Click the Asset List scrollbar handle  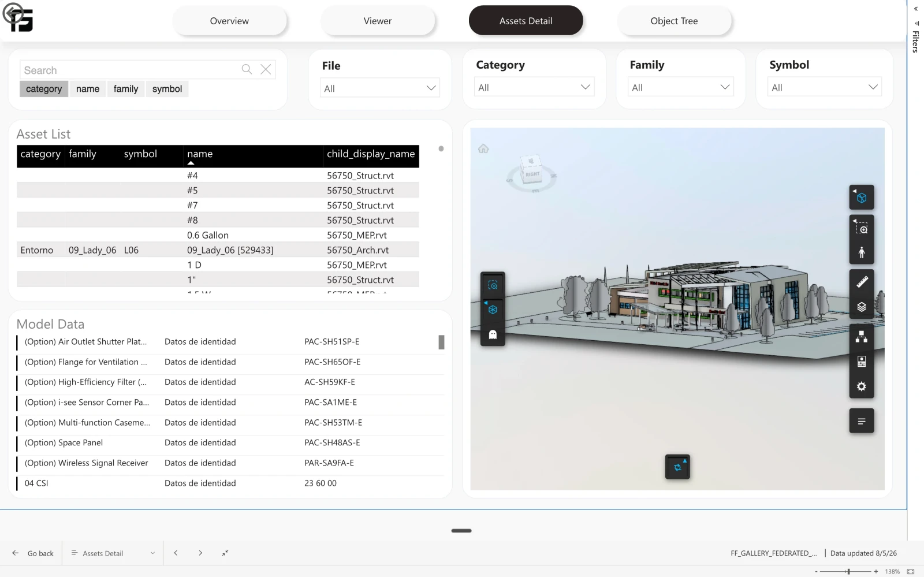441,149
